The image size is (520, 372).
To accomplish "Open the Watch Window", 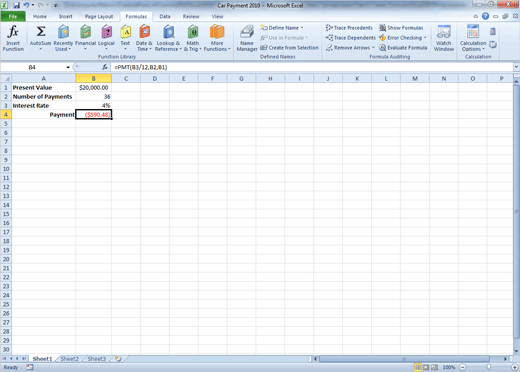I will click(x=444, y=38).
